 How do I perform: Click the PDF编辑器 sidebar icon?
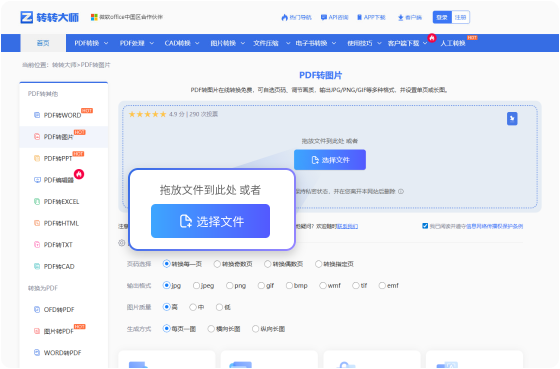pyautogui.click(x=37, y=180)
